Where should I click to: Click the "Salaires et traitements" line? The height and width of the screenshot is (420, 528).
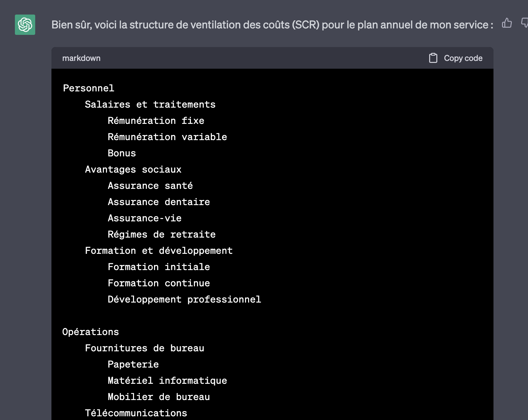150,105
